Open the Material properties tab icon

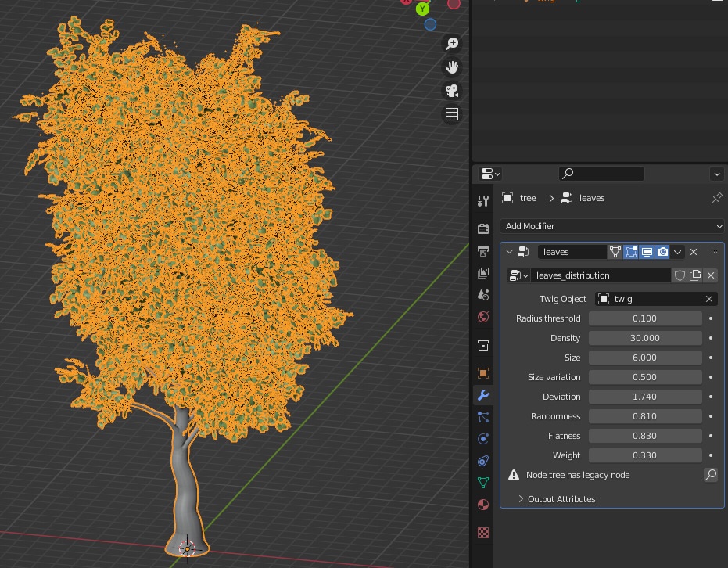[x=483, y=505]
